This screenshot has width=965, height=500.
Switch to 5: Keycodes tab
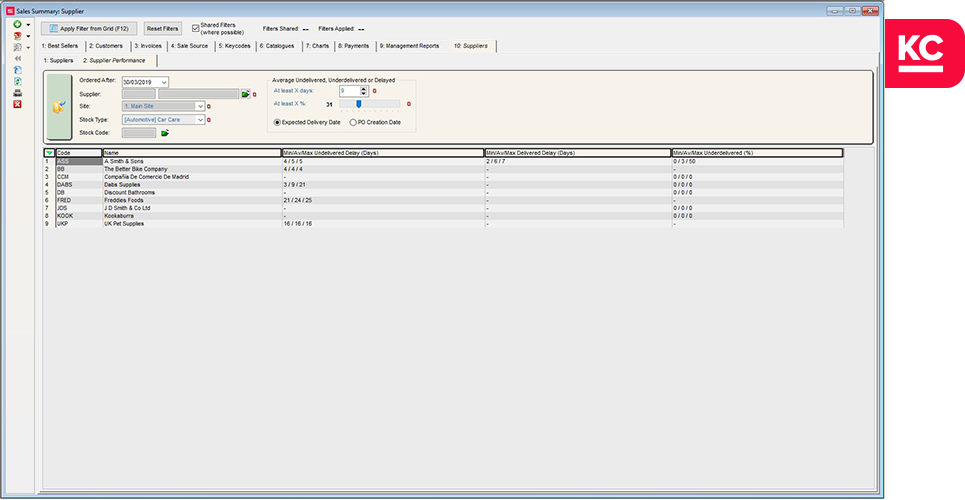click(234, 46)
